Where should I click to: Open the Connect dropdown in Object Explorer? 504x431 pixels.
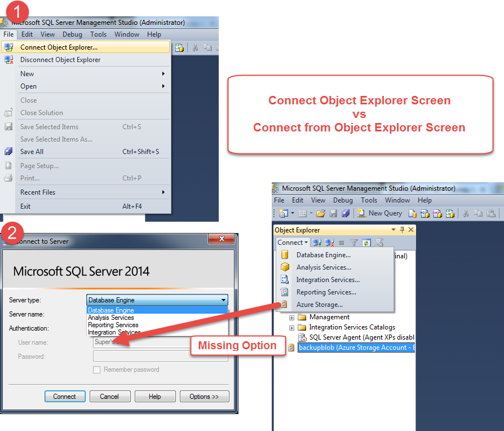point(293,243)
